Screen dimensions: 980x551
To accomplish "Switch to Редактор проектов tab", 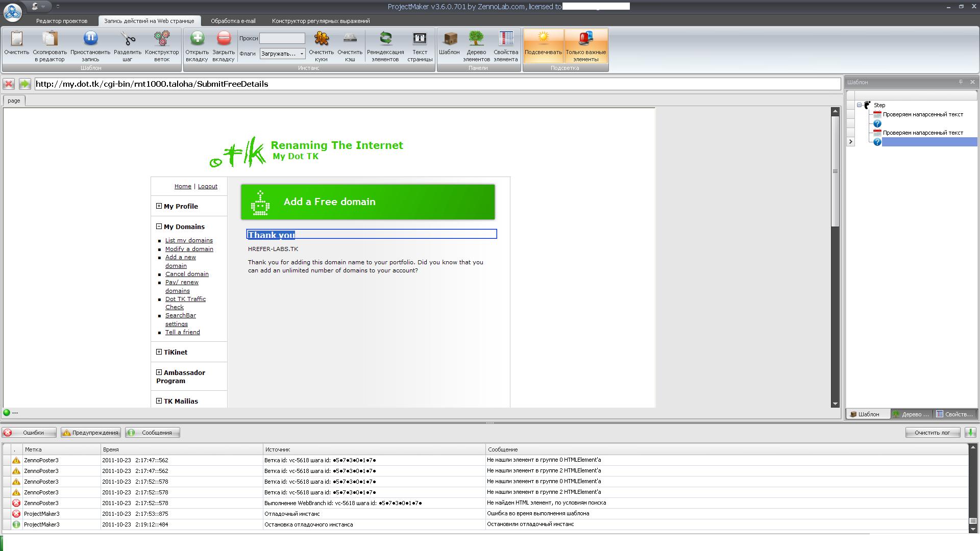I will [x=62, y=21].
